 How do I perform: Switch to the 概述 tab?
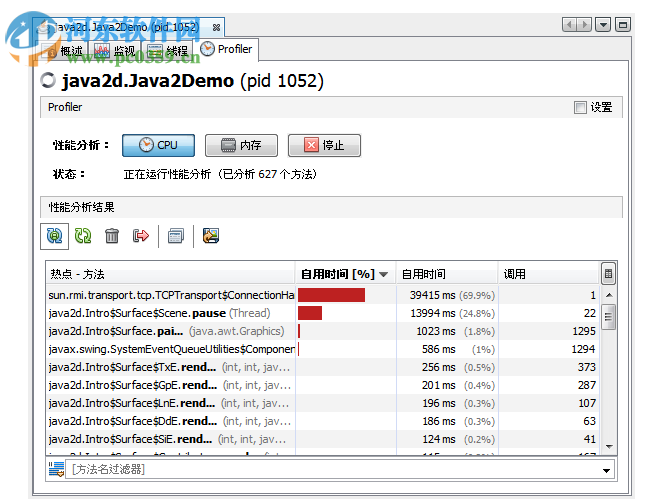click(64, 51)
